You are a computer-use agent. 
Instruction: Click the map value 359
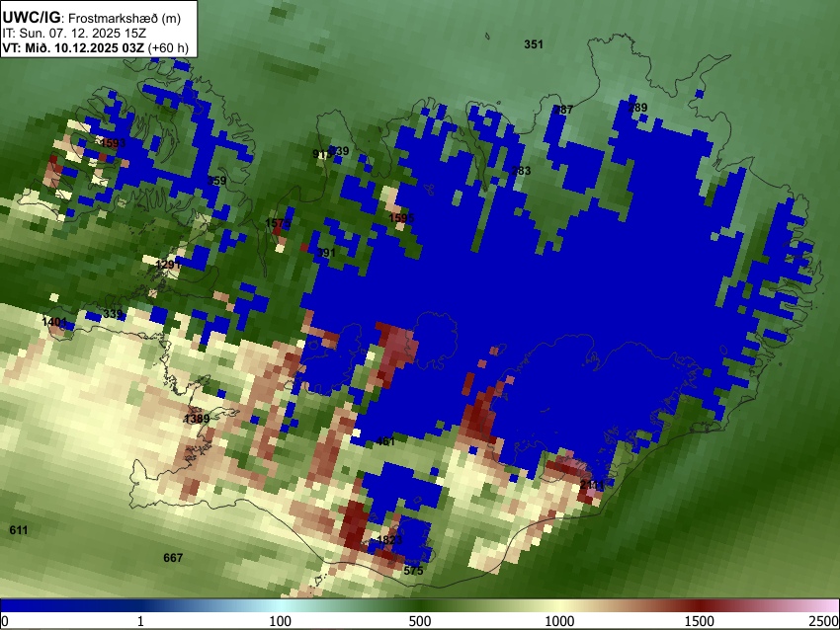(x=217, y=181)
